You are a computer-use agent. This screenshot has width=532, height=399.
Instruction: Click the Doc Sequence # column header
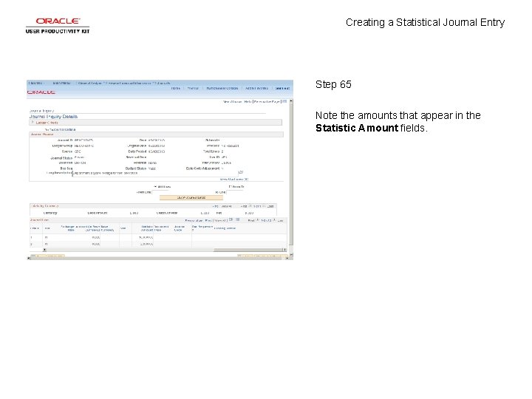202,228
